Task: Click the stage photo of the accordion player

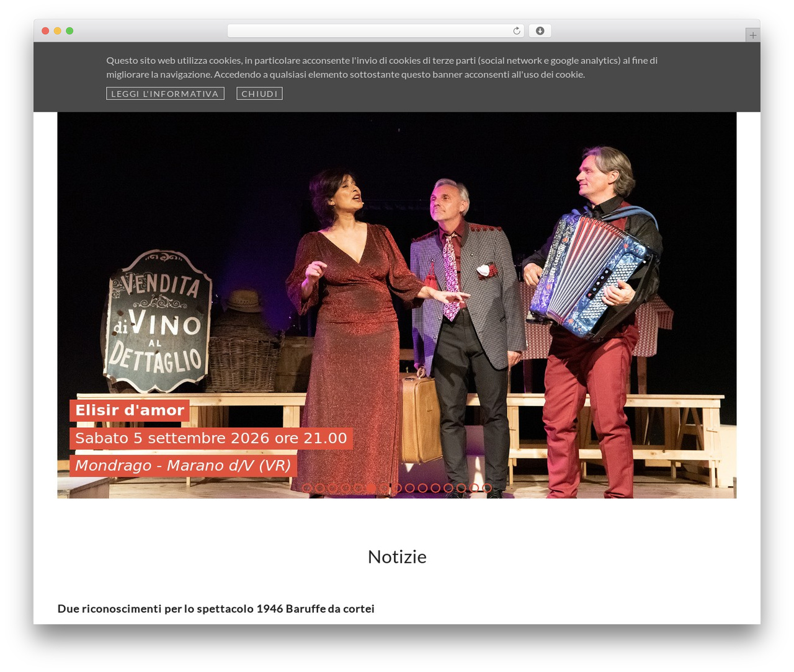Action: 397,305
